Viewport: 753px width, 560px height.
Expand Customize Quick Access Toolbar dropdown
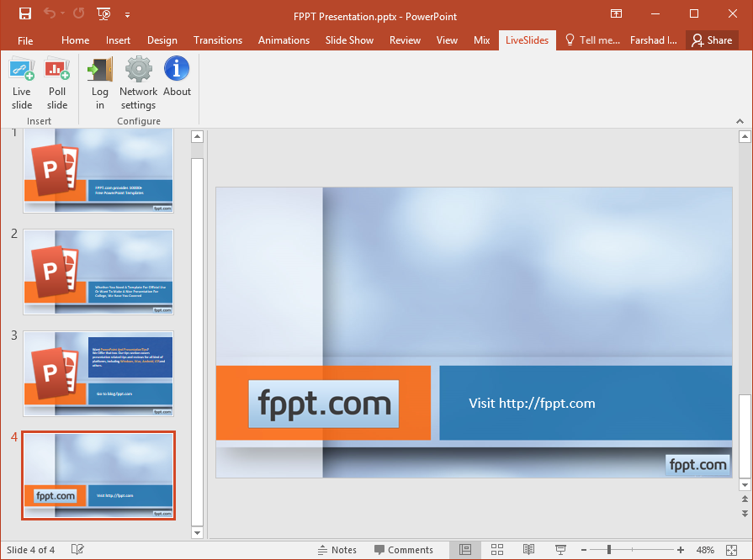pos(127,14)
